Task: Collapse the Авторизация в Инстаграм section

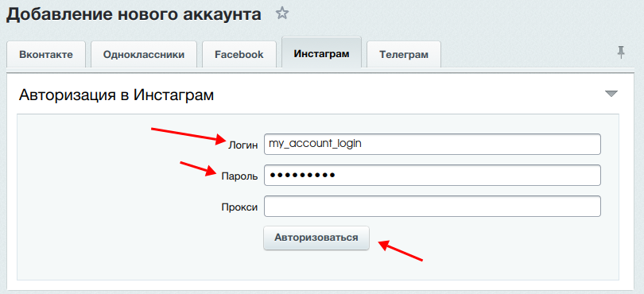Action: click(x=611, y=94)
